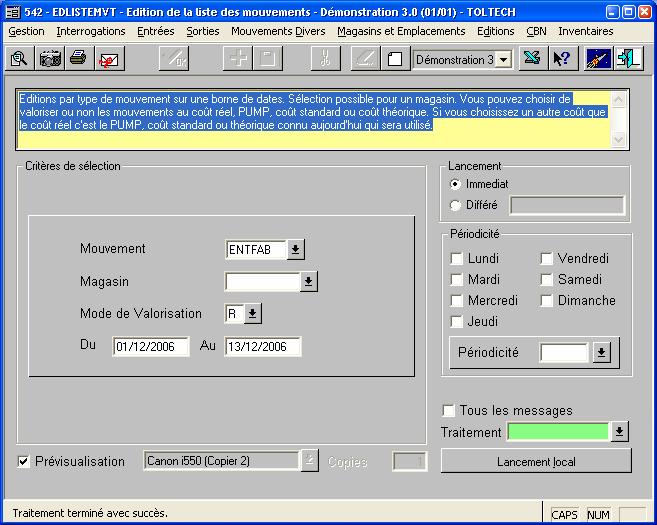657x525 pixels.
Task: Expand the Magasin dropdown
Action: 309,282
